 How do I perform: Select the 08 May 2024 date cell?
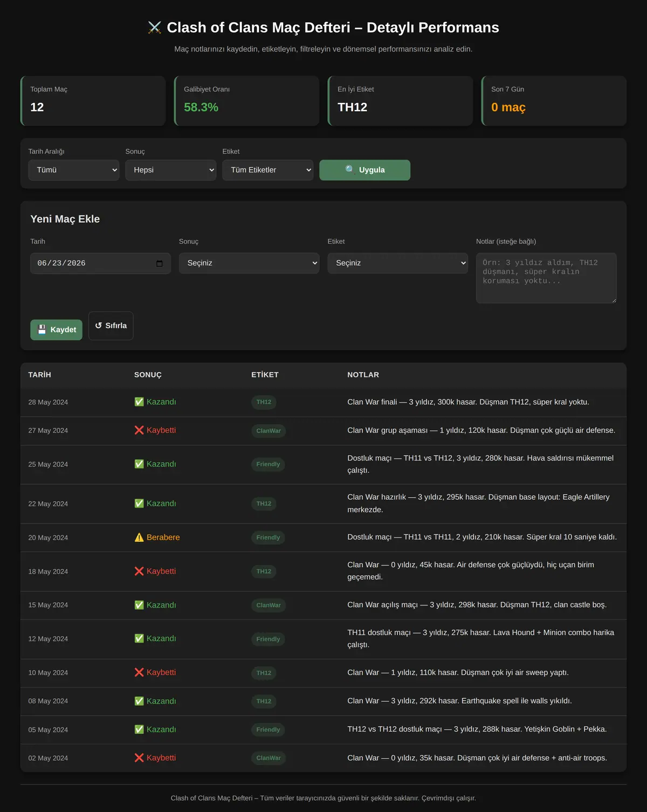(48, 701)
